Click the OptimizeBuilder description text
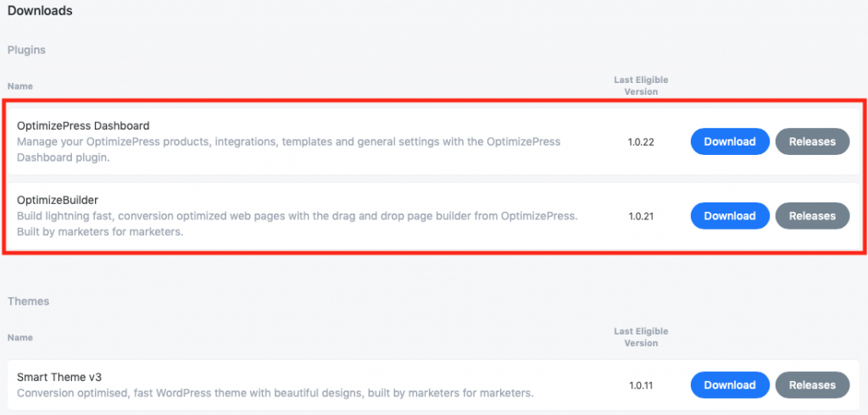 tap(298, 224)
